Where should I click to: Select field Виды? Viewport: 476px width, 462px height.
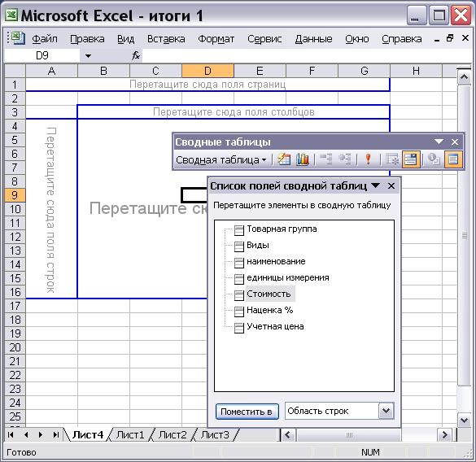coord(258,245)
